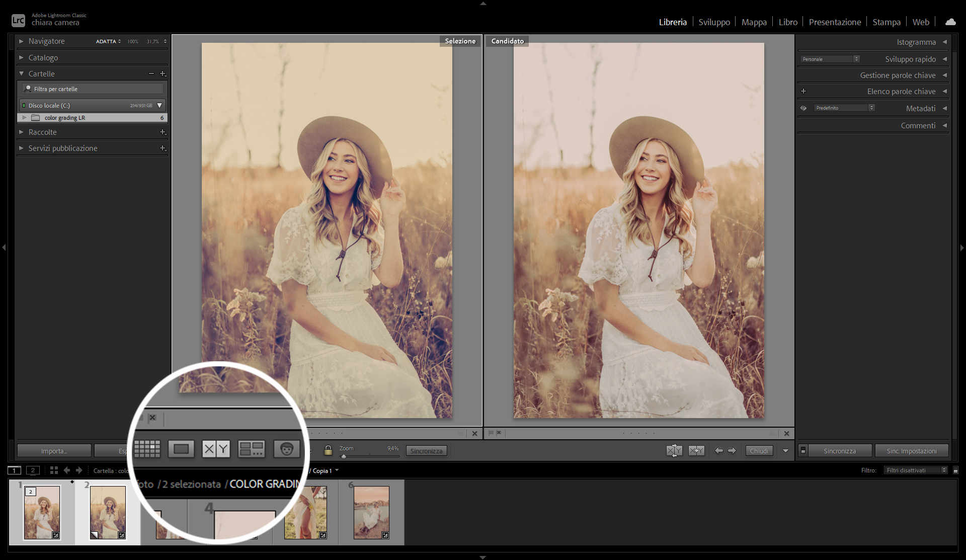Screen dimensions: 966x560
Task: Open compare toolbar options dropdown arrow
Action: pyautogui.click(x=785, y=451)
